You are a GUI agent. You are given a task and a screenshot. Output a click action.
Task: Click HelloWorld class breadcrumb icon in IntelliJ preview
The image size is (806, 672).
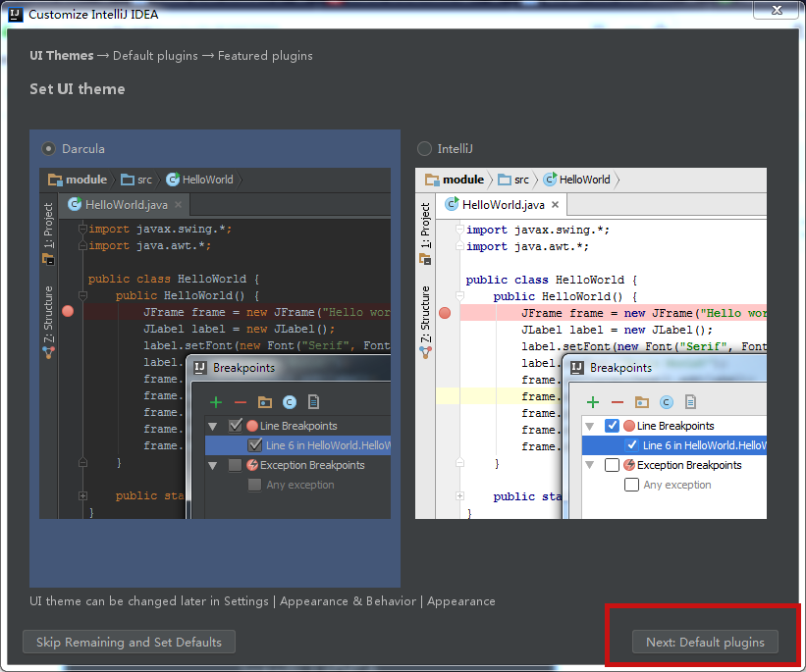tap(550, 179)
